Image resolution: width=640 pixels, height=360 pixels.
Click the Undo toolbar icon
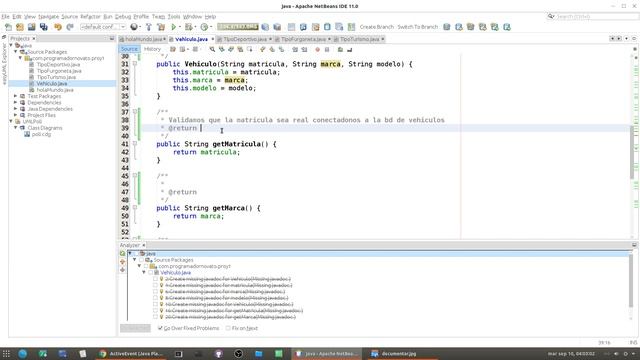tap(58, 27)
